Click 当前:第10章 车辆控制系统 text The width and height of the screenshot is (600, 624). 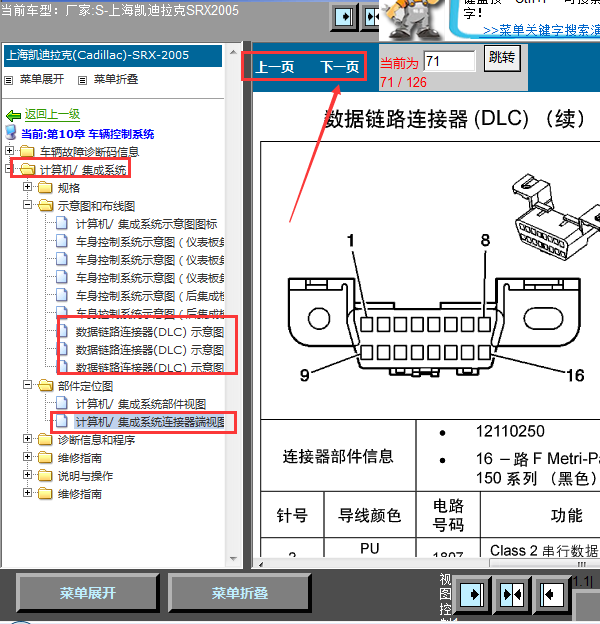[88, 134]
